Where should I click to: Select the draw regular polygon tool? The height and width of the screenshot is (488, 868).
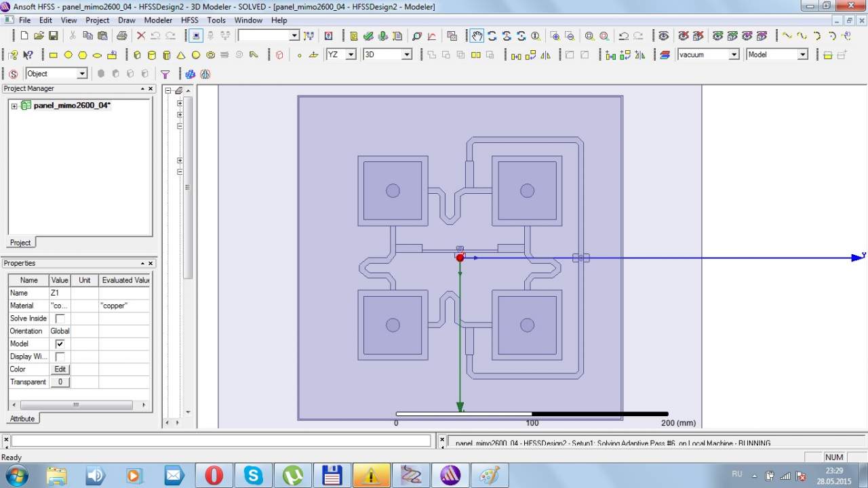pos(83,55)
